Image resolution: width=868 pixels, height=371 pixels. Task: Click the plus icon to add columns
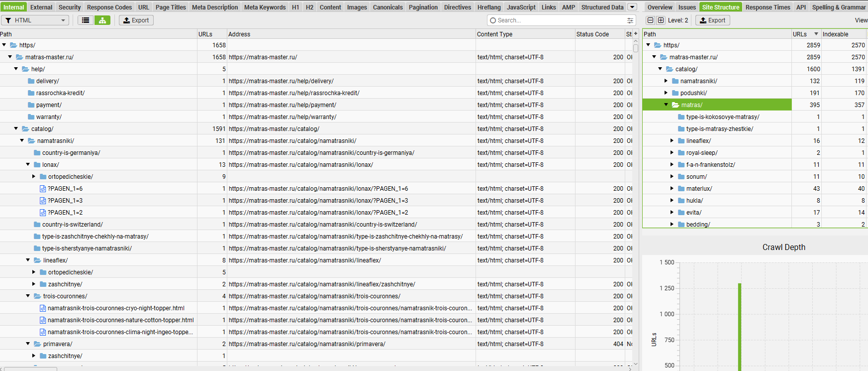[635, 34]
